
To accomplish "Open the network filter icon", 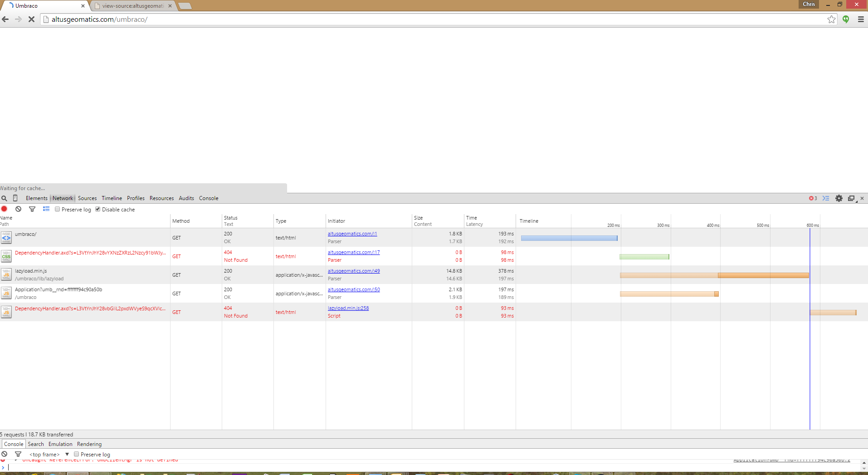I will click(x=32, y=209).
